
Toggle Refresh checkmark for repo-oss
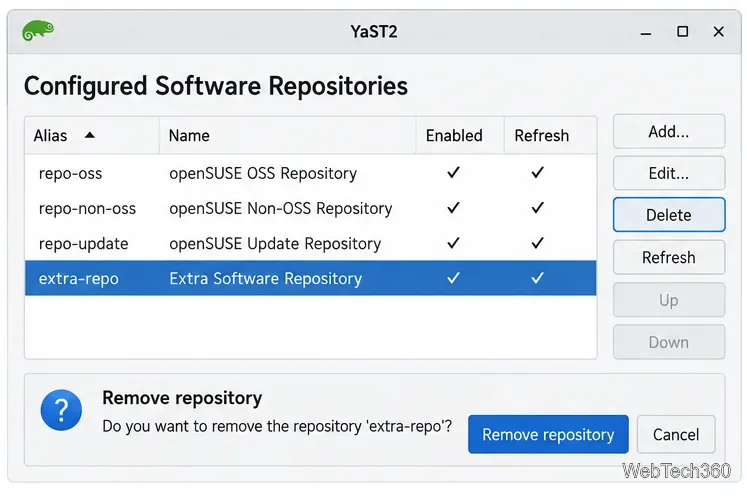pyautogui.click(x=537, y=172)
